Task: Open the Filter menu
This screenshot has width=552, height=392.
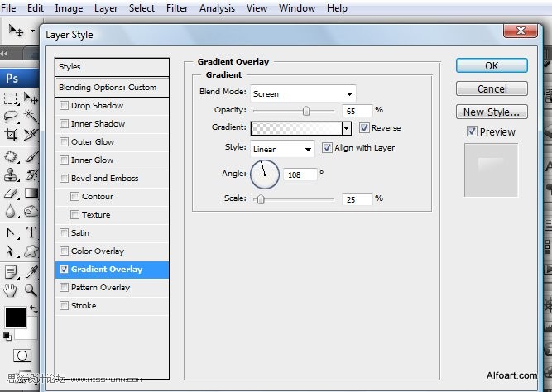Action: (177, 8)
